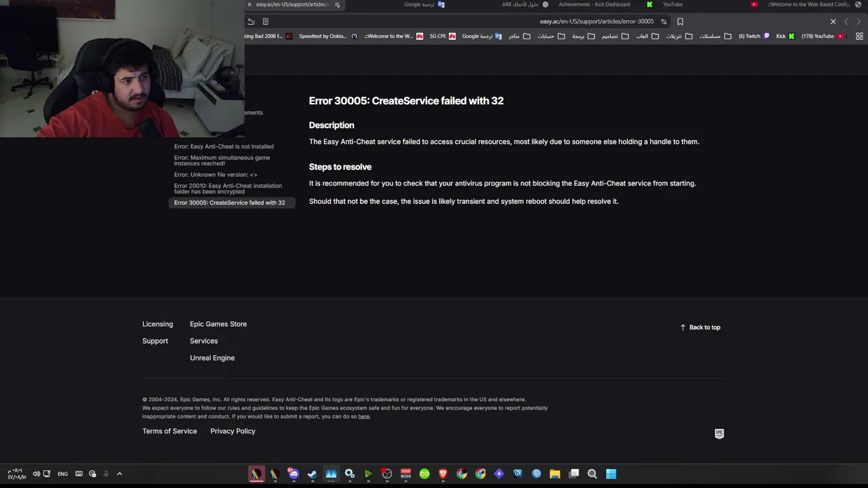Open the Kick bookmark
Screen dimensions: 868x488
(785, 37)
